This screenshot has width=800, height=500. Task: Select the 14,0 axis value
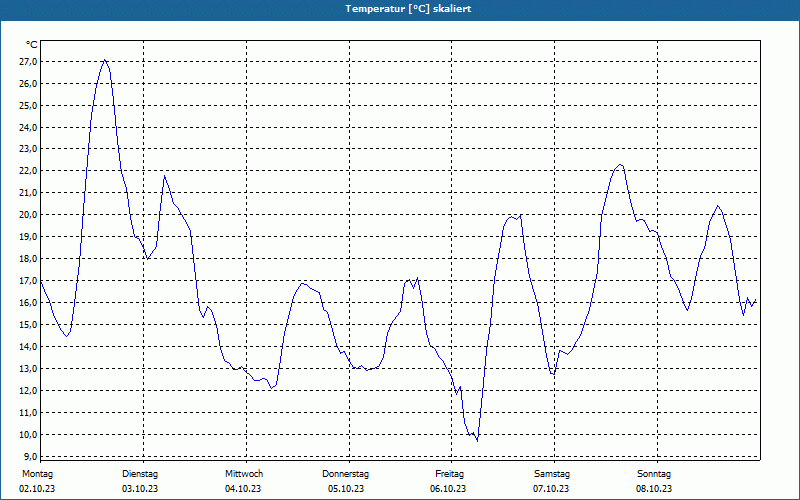coord(28,347)
